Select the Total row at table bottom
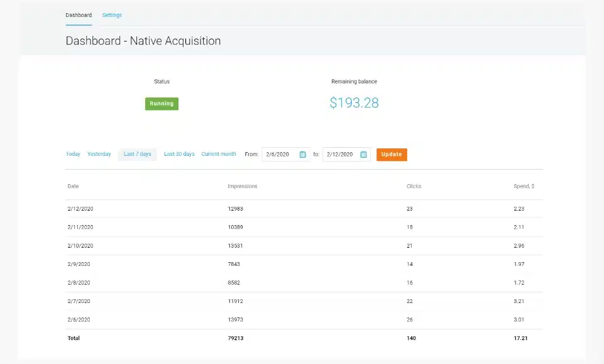The width and height of the screenshot is (604, 364). [x=304, y=338]
